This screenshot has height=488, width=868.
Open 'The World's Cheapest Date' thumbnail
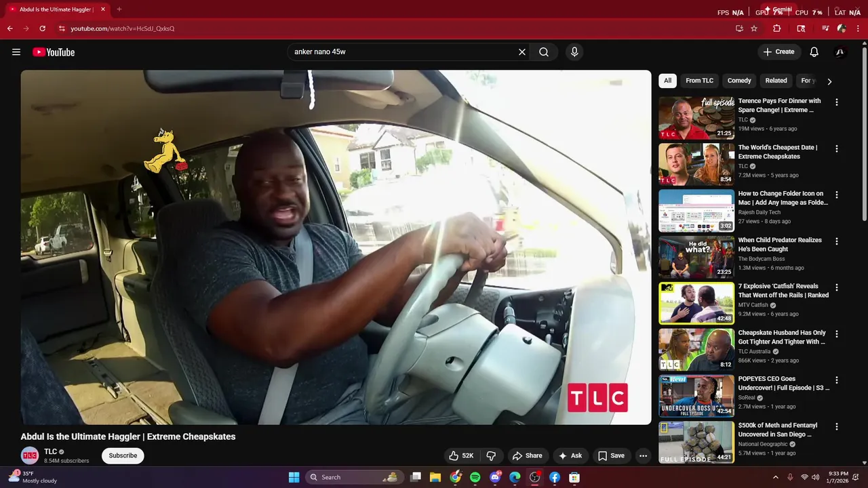(x=696, y=164)
